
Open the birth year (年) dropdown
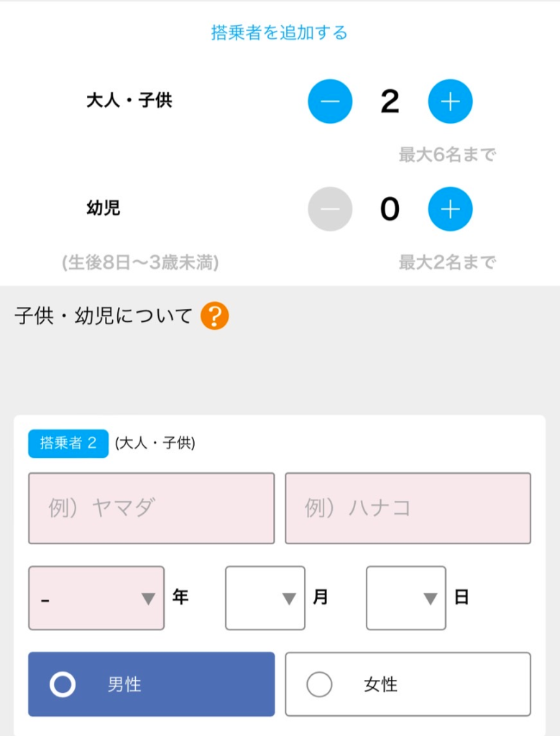click(96, 598)
